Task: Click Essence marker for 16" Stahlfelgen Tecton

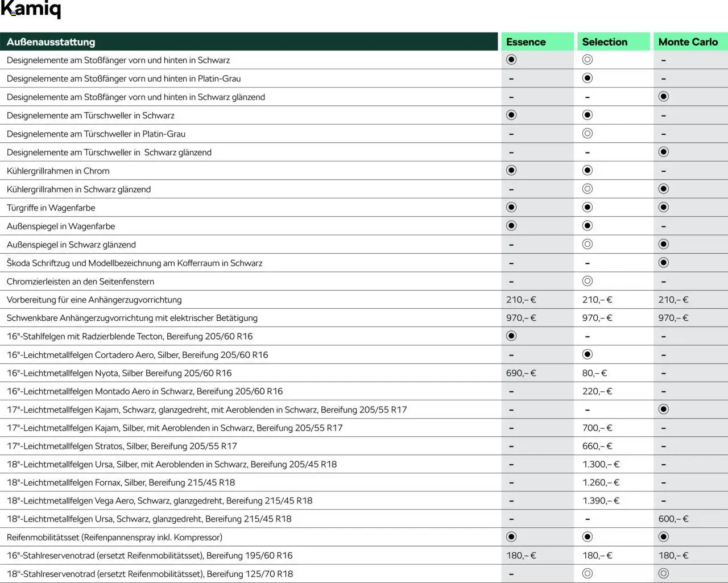Action: point(511,336)
